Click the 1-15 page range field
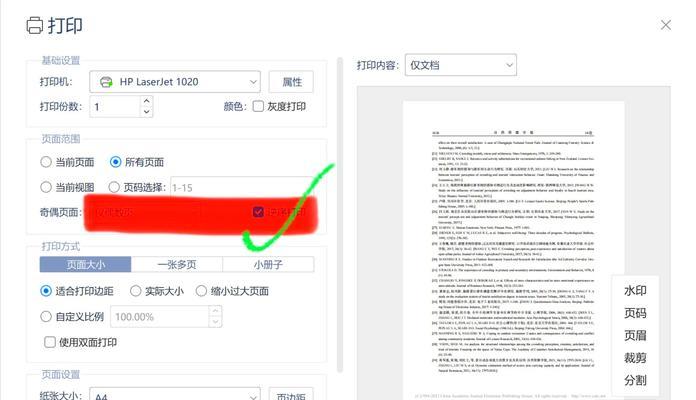Viewport: 696px width, 400px height. (x=242, y=187)
